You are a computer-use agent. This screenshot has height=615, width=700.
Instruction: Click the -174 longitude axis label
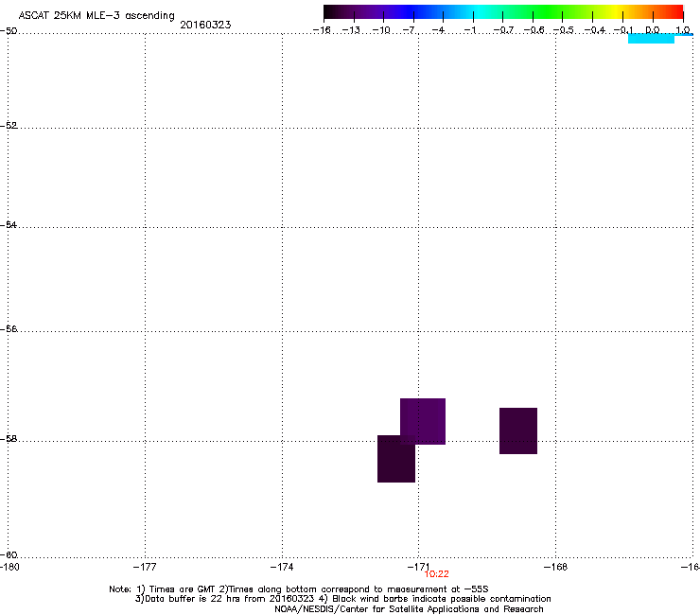click(x=282, y=567)
